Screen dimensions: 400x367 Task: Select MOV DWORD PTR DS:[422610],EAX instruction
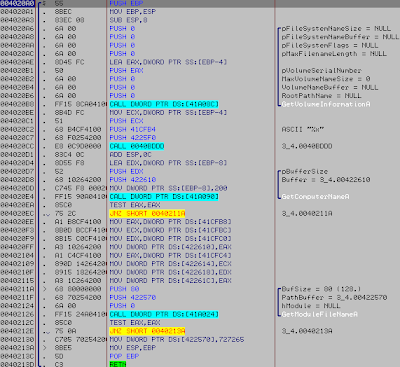pyautogui.click(x=170, y=247)
